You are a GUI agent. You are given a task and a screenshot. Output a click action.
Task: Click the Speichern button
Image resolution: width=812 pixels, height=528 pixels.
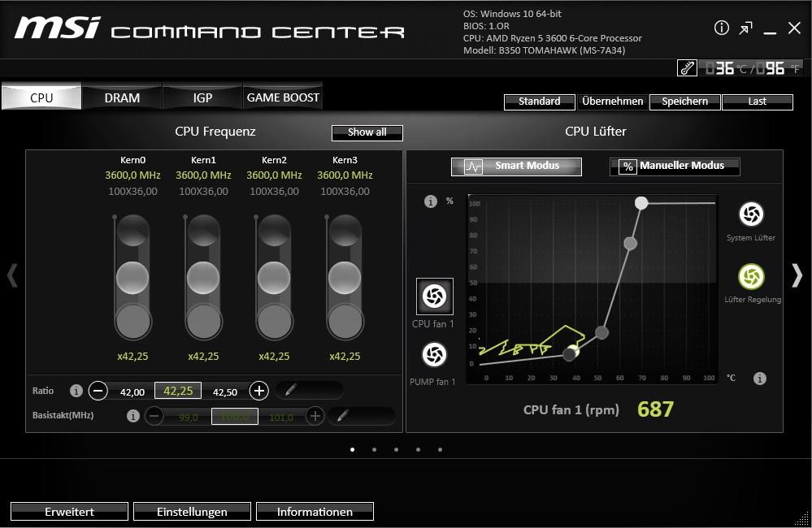(x=684, y=102)
